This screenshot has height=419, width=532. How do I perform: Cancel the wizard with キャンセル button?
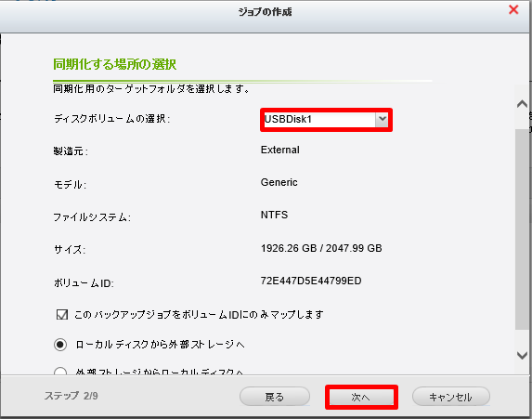pos(451,397)
